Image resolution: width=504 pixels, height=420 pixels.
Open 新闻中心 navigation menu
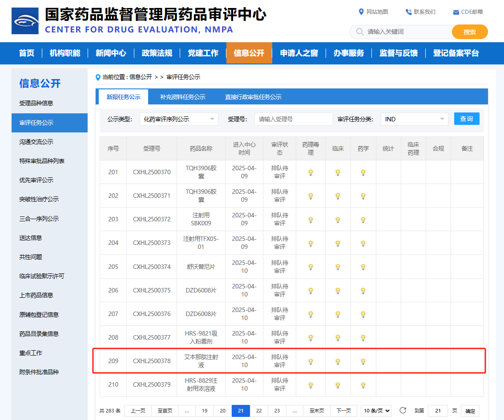point(111,53)
